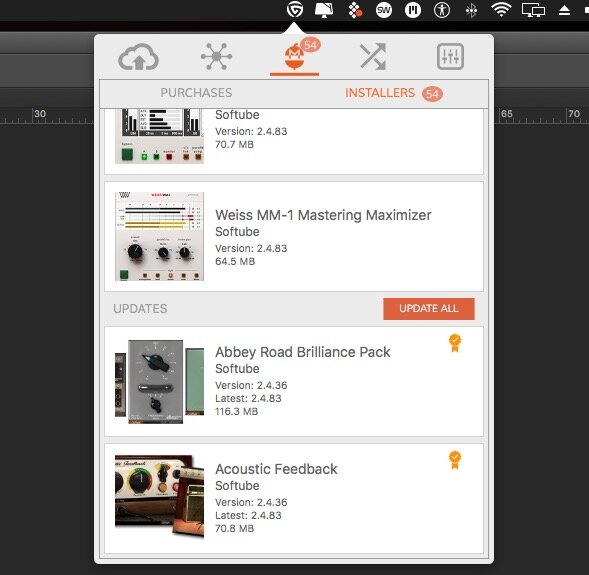The width and height of the screenshot is (589, 575).
Task: Open the network hub tab icon
Action: tap(216, 57)
